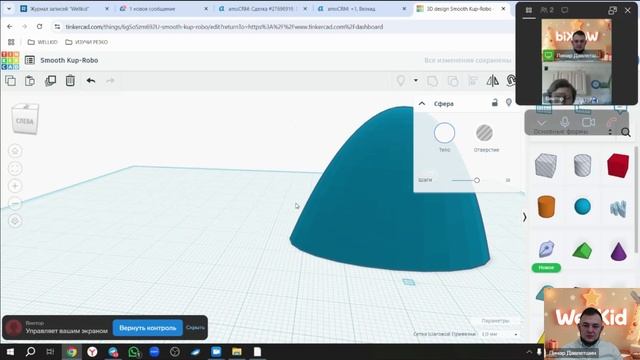This screenshot has width=640, height=360.
Task: Switch to the Журнал записей browser tab
Action: point(64,9)
